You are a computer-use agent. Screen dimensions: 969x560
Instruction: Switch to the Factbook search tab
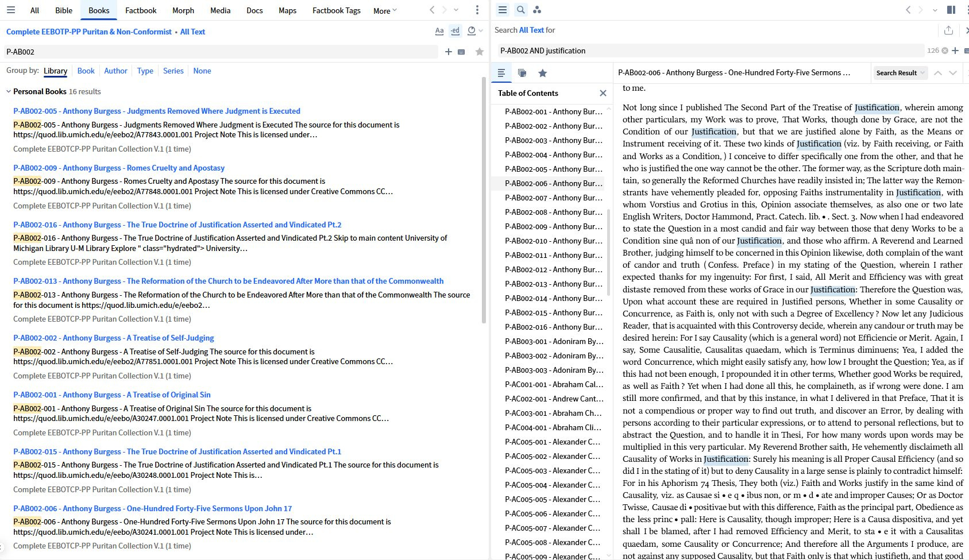[141, 10]
